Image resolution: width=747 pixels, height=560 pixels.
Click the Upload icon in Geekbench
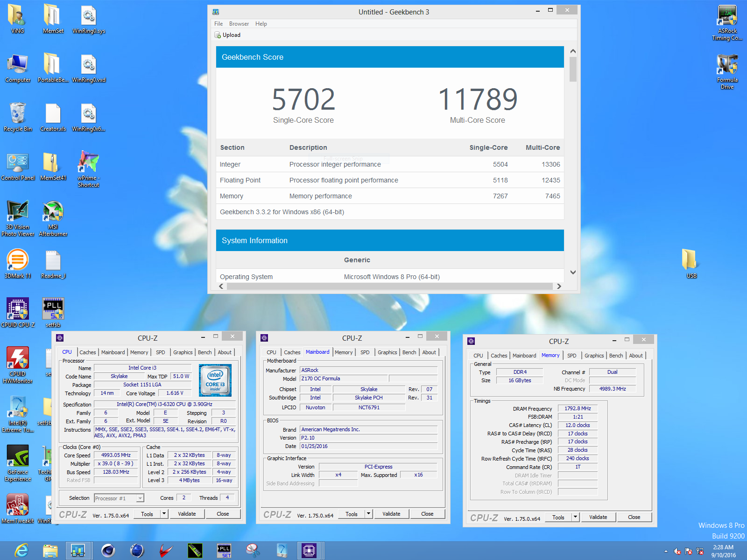218,35
